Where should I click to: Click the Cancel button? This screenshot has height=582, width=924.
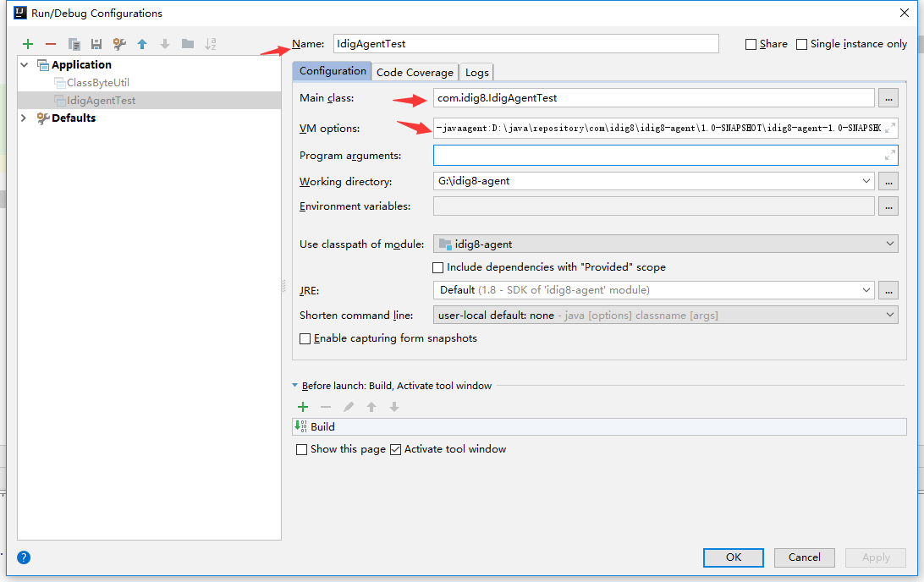click(805, 557)
